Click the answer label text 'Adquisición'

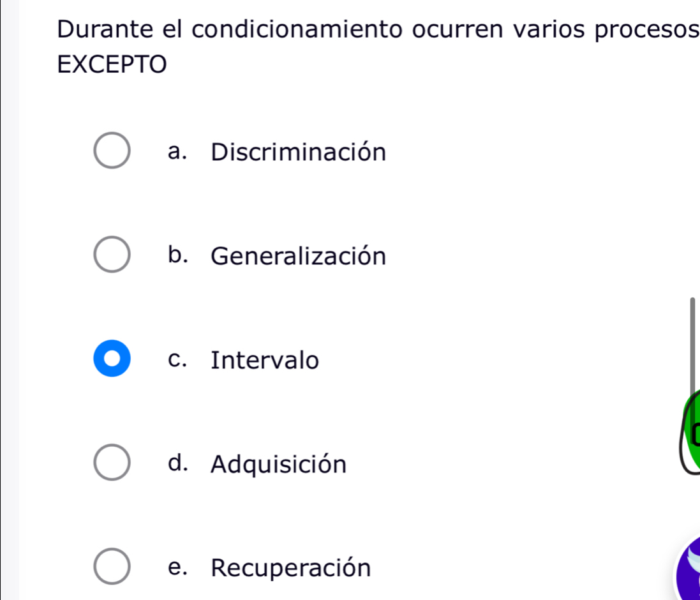279,465
